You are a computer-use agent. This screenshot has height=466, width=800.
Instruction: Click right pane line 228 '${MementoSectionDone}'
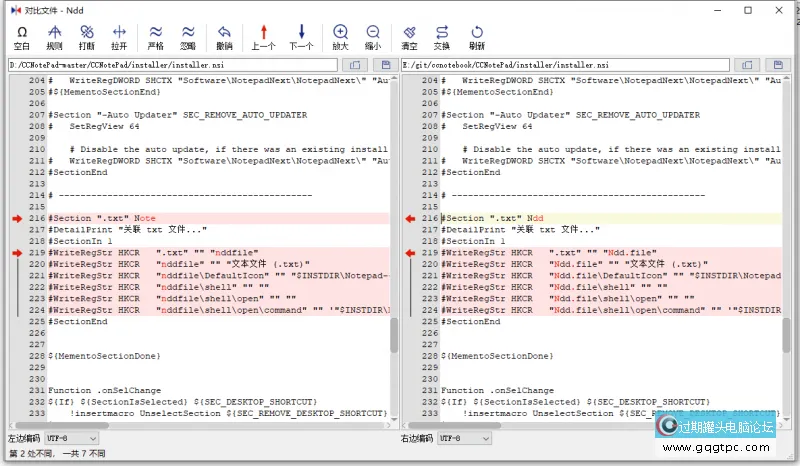click(497, 356)
